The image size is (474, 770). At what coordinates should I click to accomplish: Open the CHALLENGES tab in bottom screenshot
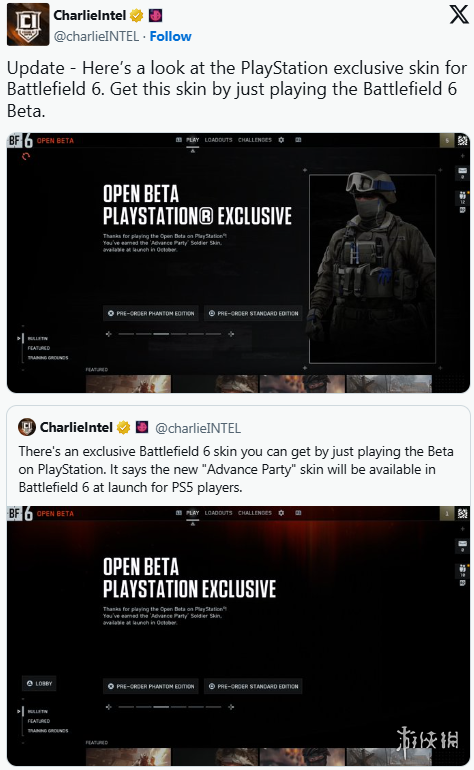pos(255,513)
